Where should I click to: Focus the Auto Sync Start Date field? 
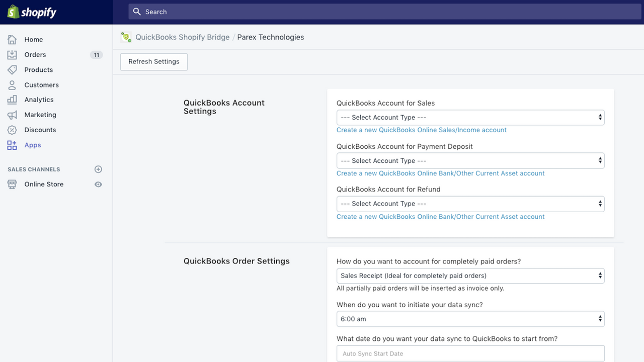click(470, 353)
